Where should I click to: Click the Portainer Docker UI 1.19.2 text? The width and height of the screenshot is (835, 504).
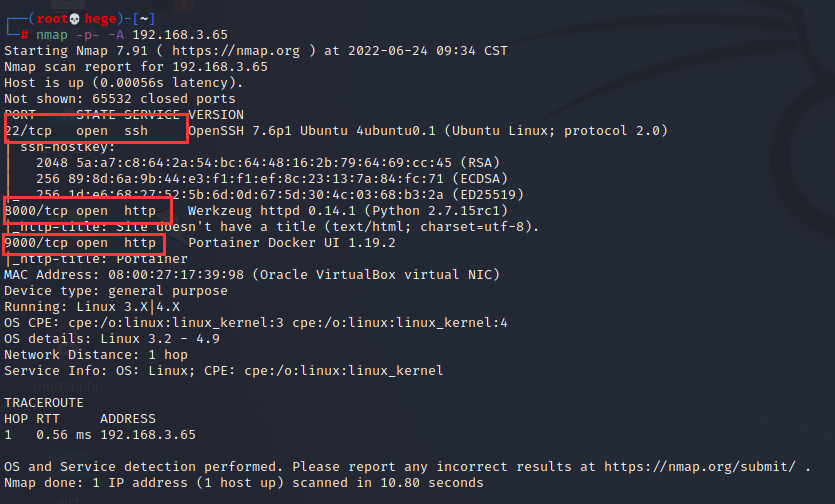coord(292,243)
